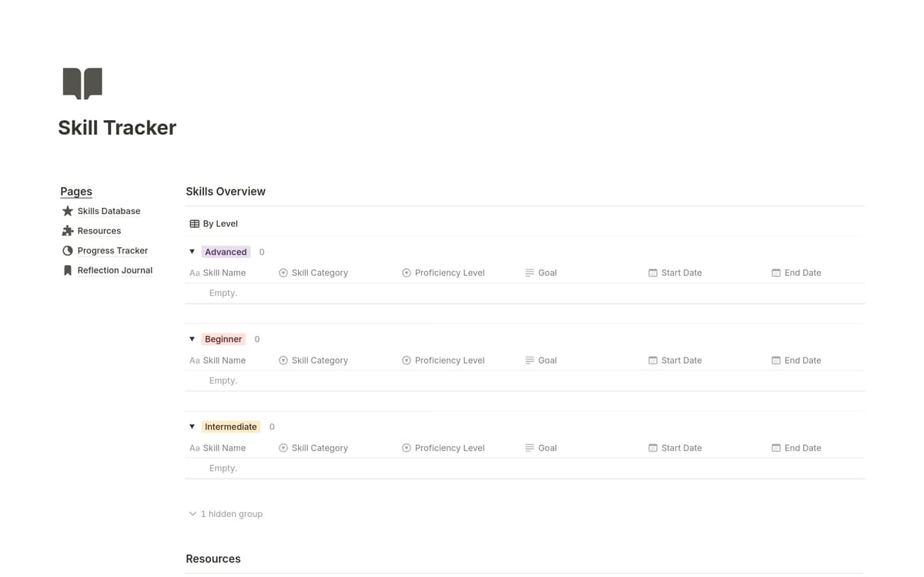Click the End Date calendar icon in Beginner group
924x577 pixels.
pos(777,360)
